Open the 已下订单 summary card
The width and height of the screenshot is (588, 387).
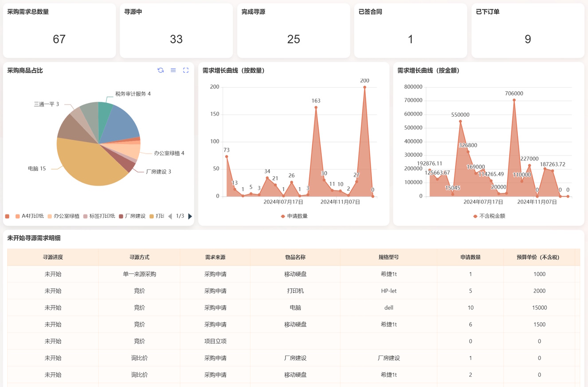(x=527, y=31)
